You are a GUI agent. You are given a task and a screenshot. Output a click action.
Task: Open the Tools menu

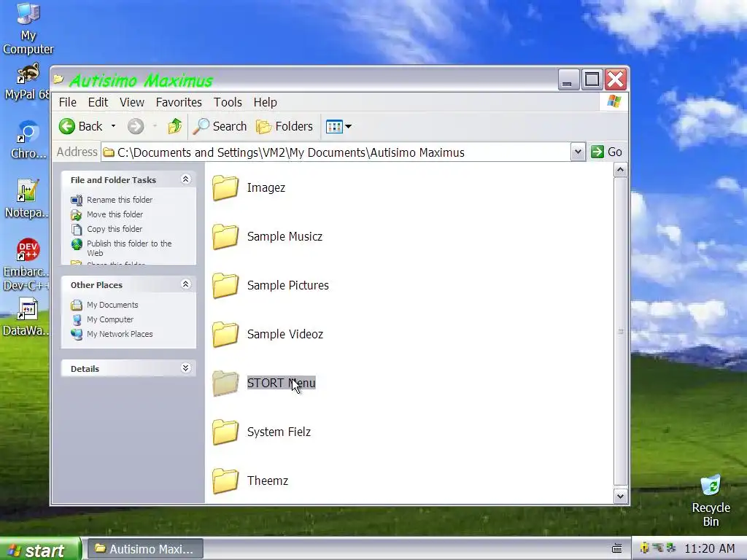228,102
